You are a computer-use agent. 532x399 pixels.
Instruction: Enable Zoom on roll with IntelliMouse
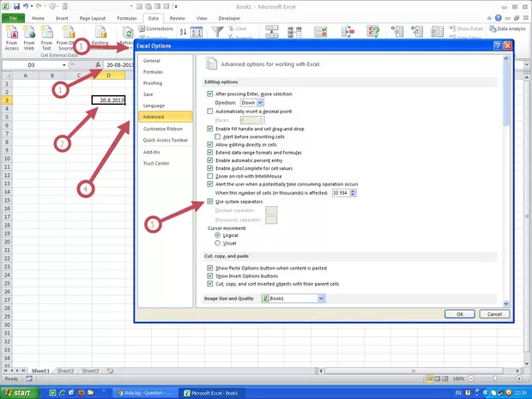(210, 176)
